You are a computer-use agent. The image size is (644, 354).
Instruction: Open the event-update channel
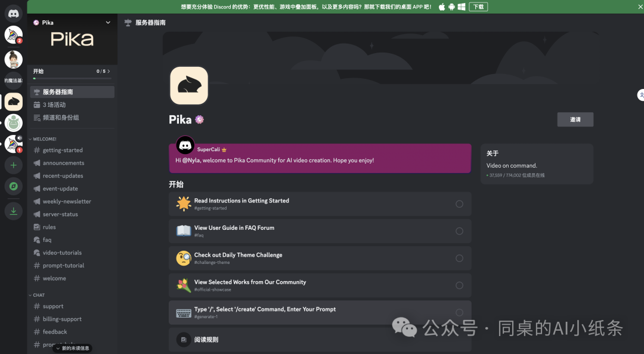(72, 188)
